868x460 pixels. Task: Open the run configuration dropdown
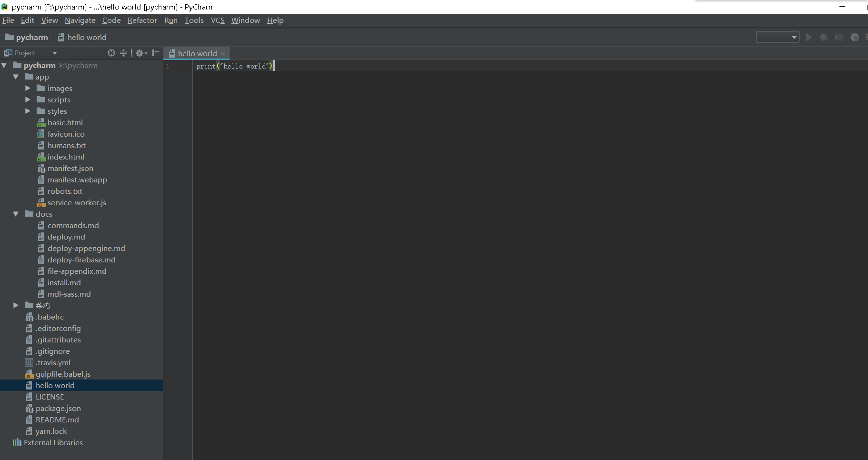pos(778,37)
